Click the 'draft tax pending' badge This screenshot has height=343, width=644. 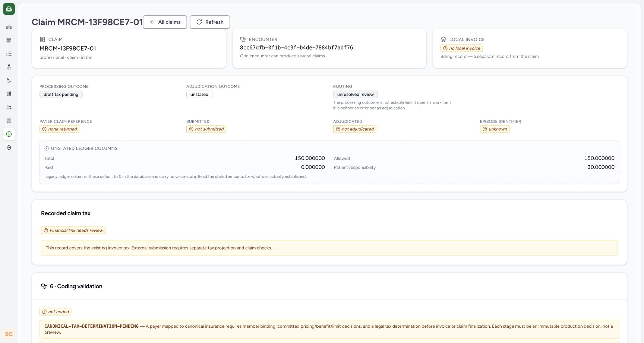(61, 95)
